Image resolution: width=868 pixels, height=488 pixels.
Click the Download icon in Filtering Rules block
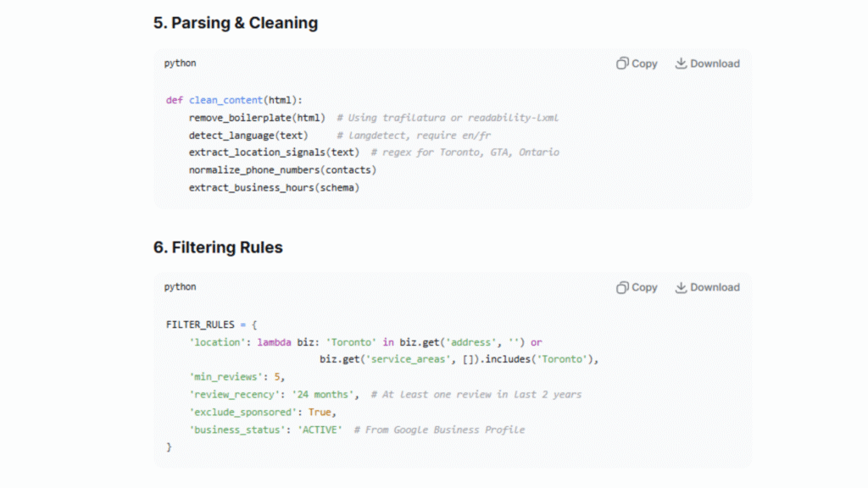681,287
